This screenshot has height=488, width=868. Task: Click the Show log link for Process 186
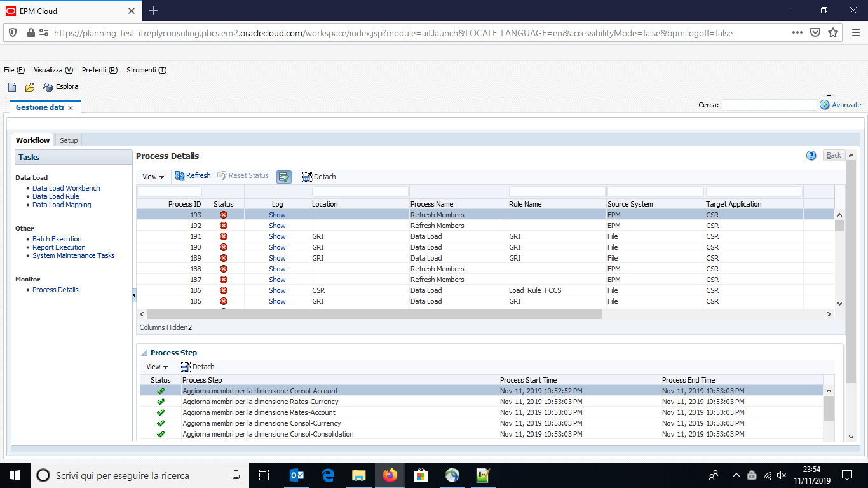tap(277, 290)
